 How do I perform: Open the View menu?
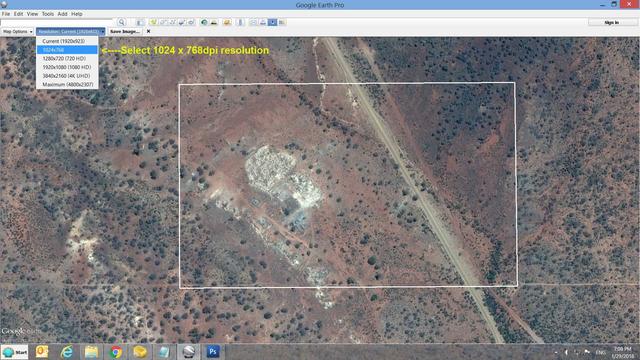pyautogui.click(x=32, y=14)
